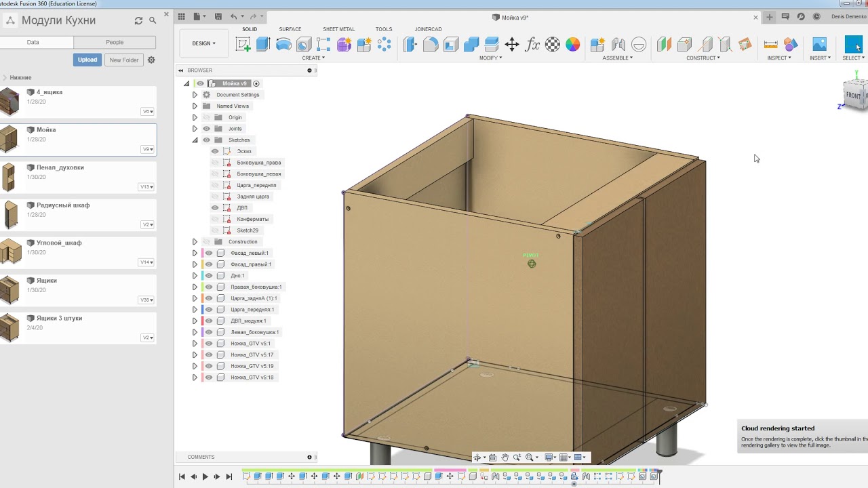The height and width of the screenshot is (488, 868).
Task: Open the CREATE dropdown menu
Action: (313, 58)
